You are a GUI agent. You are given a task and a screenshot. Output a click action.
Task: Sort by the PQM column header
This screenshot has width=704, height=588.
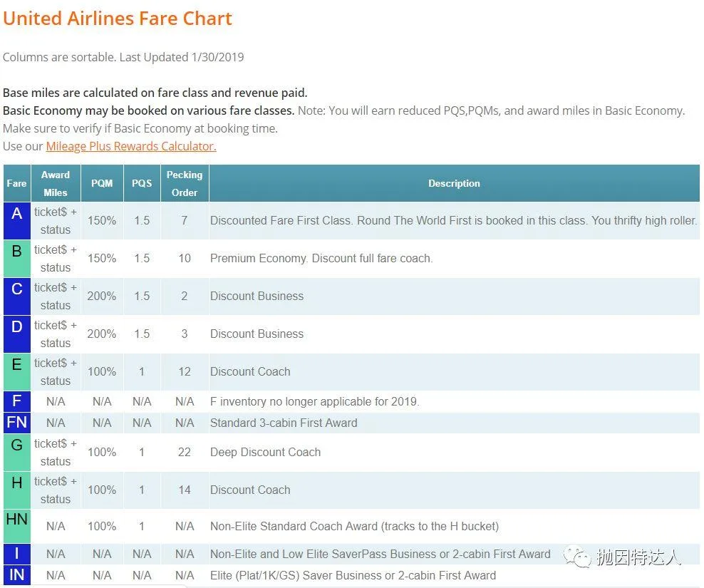point(102,183)
